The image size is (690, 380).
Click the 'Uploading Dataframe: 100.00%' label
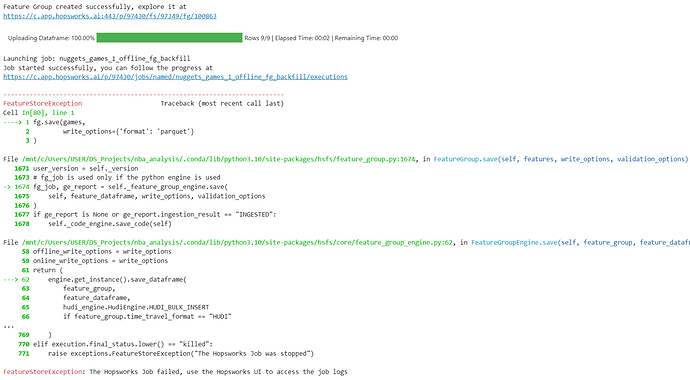[x=51, y=38]
